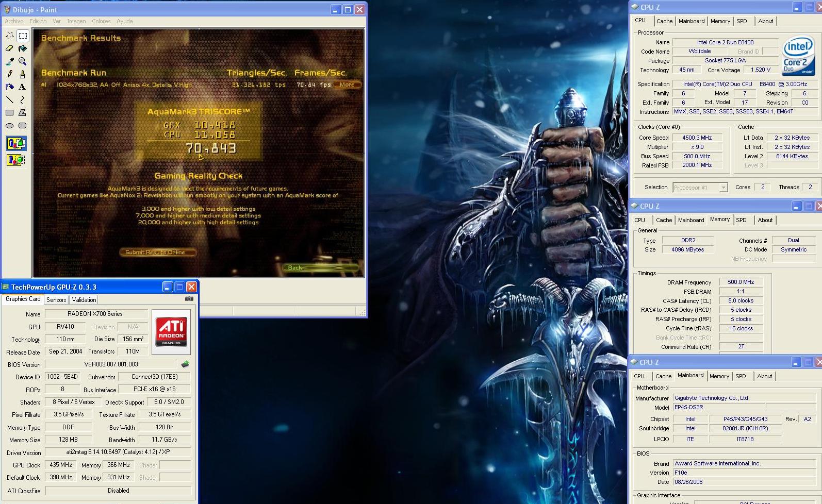Select the Pick Color eyedropper tool
The height and width of the screenshot is (504, 822).
[10, 61]
